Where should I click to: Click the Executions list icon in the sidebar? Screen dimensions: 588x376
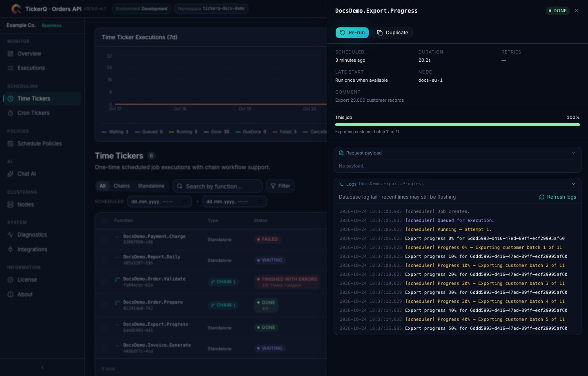[x=11, y=68]
